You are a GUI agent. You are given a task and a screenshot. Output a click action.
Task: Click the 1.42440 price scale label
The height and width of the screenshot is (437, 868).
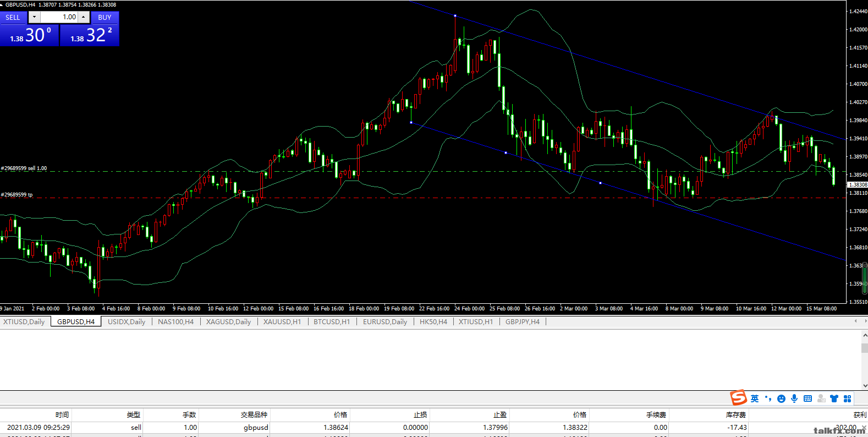(x=858, y=11)
